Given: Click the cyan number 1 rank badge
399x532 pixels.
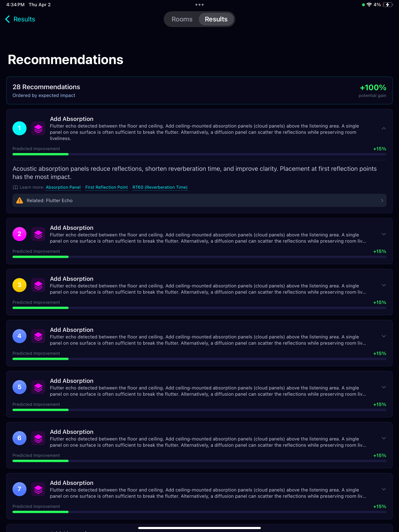Looking at the screenshot, I should coord(19,129).
